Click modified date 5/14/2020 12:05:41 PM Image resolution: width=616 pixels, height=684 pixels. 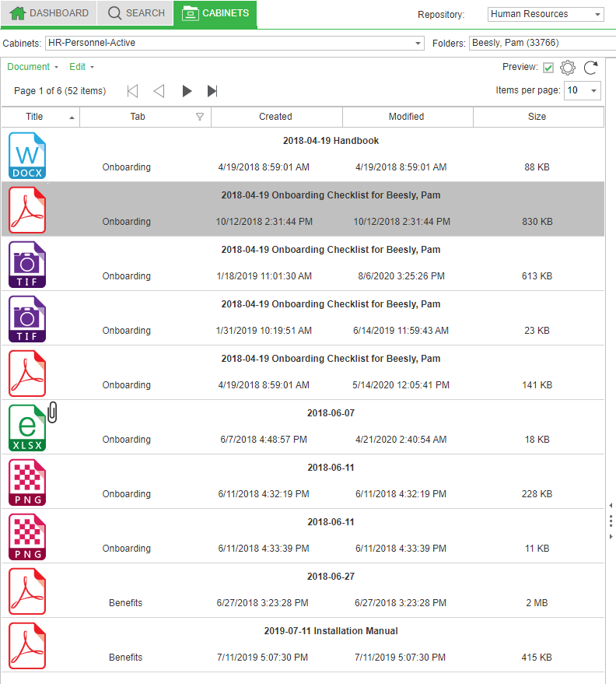click(x=401, y=385)
